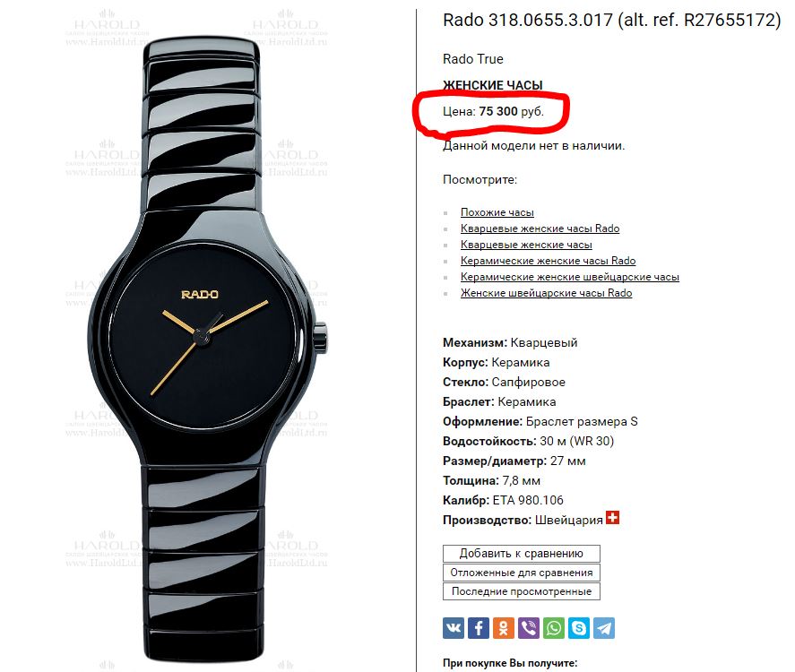The height and width of the screenshot is (672, 795).
Task: Follow Керамические женские швейцарские часы link
Action: pos(570,277)
